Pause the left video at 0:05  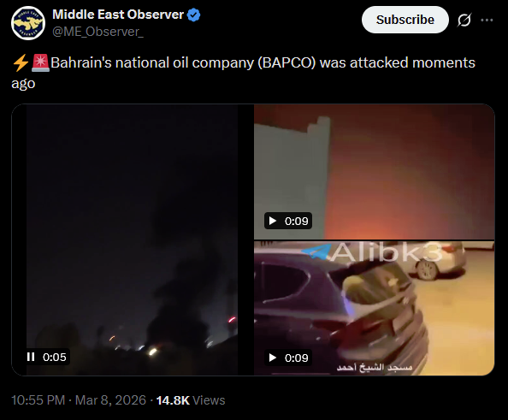[x=31, y=357]
